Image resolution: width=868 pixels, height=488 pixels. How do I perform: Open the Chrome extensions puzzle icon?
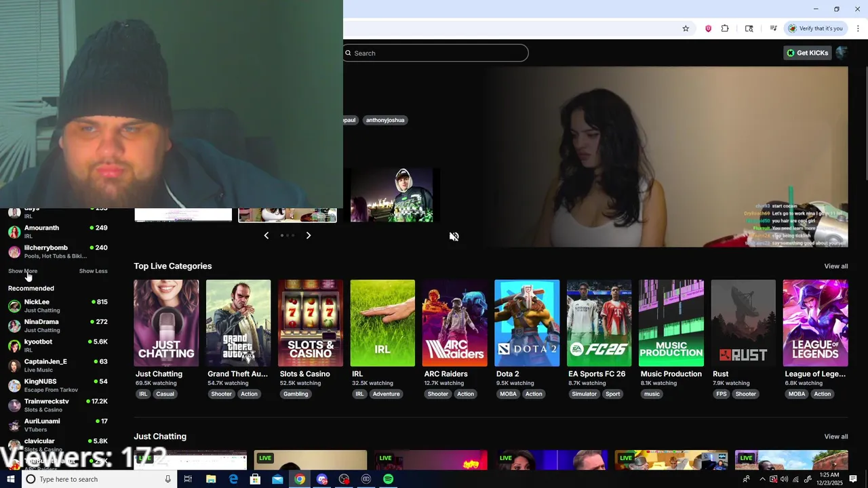click(x=725, y=28)
